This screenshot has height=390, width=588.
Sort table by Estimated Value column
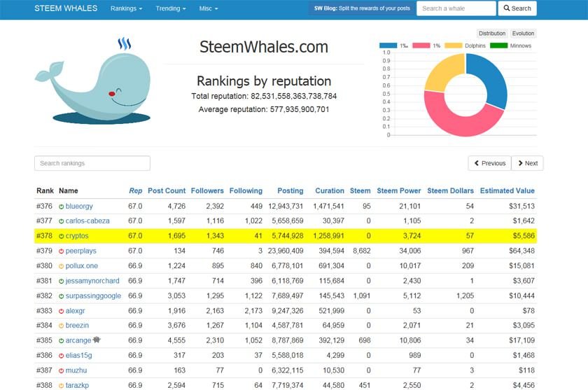tap(507, 191)
